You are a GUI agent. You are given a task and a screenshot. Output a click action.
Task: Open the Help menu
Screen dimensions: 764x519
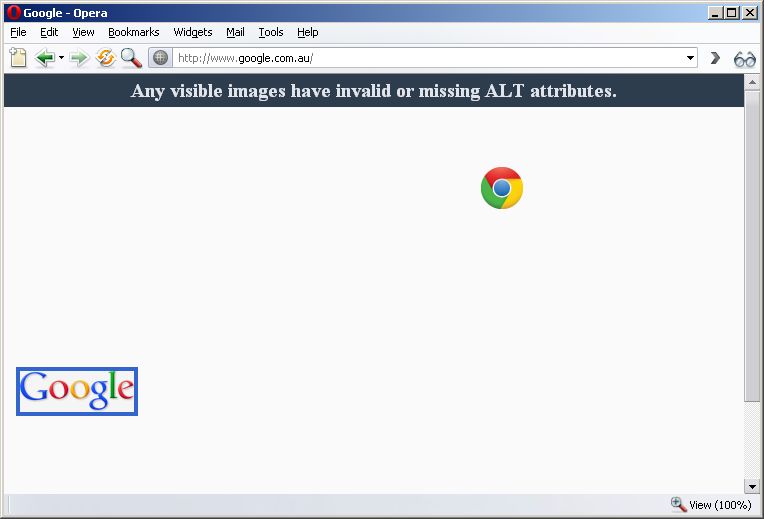pos(307,32)
